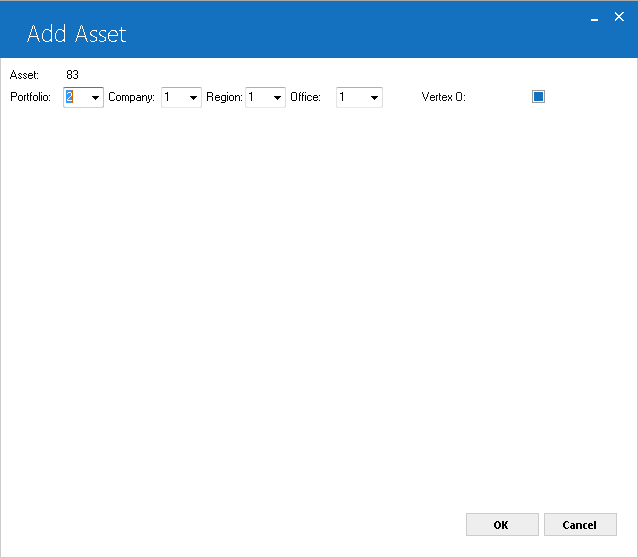Open the Region dropdown arrow

pos(277,98)
